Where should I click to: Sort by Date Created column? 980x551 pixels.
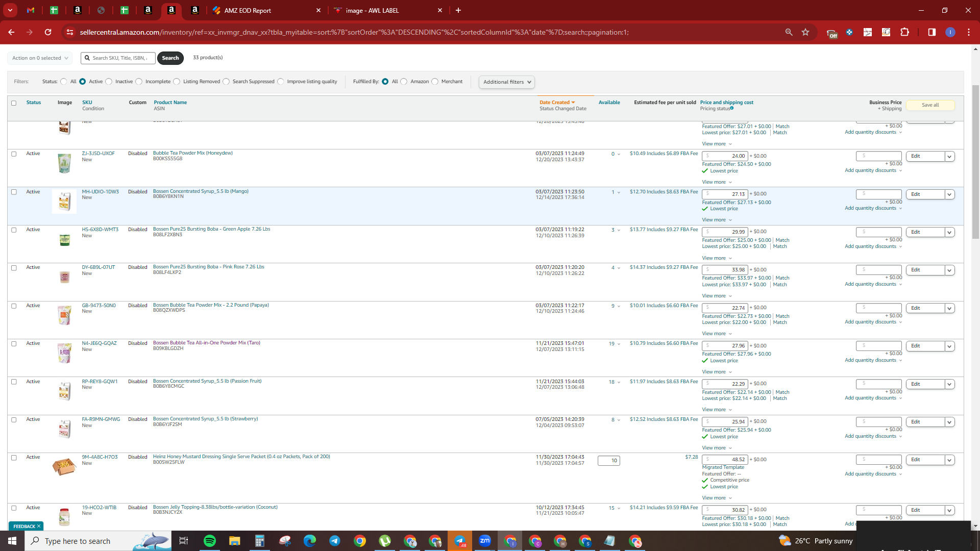click(557, 103)
